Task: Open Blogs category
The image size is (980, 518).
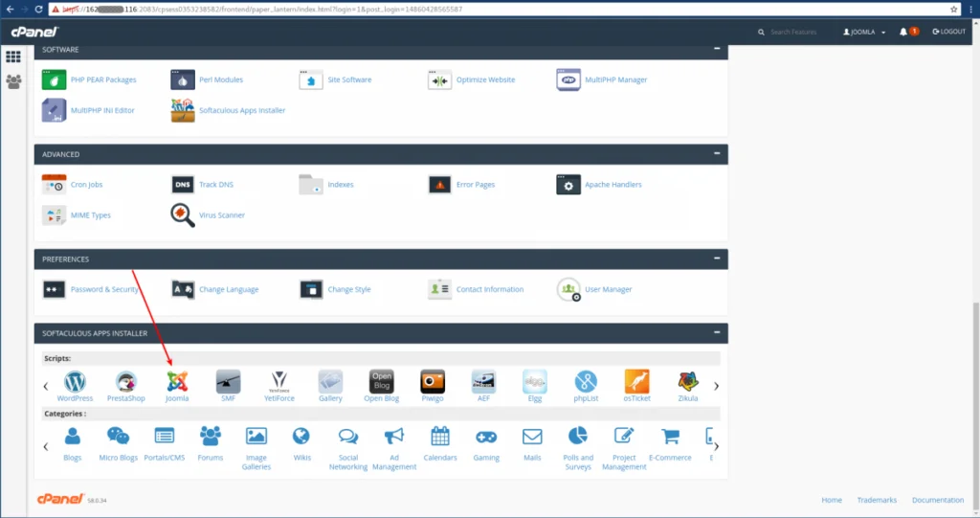Action: 73,444
